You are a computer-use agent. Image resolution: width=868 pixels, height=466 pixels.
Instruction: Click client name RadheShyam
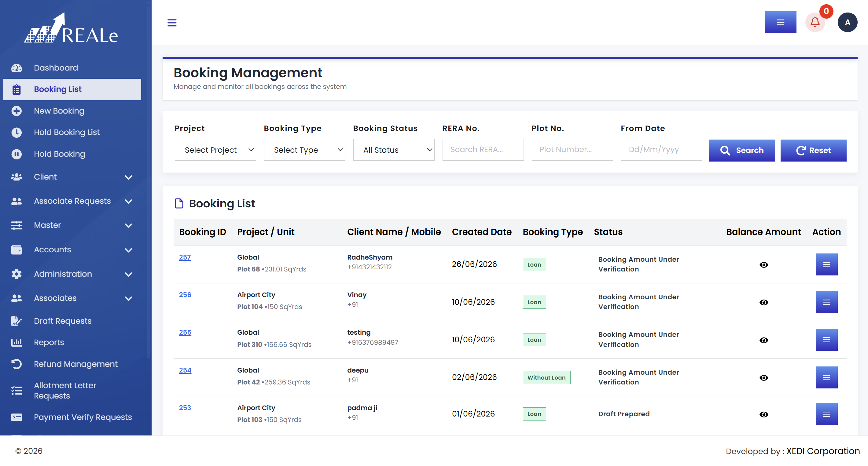[370, 257]
